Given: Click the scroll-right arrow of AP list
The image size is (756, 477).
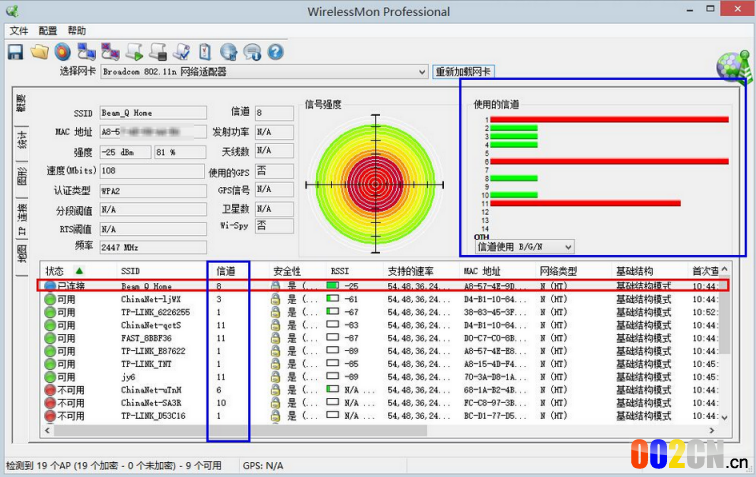Looking at the screenshot, I should click(x=712, y=430).
